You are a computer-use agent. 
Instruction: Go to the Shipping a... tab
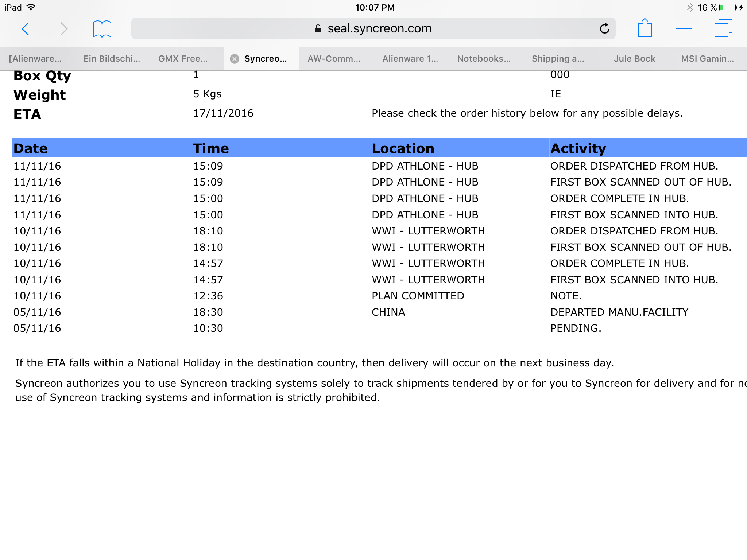coord(558,59)
